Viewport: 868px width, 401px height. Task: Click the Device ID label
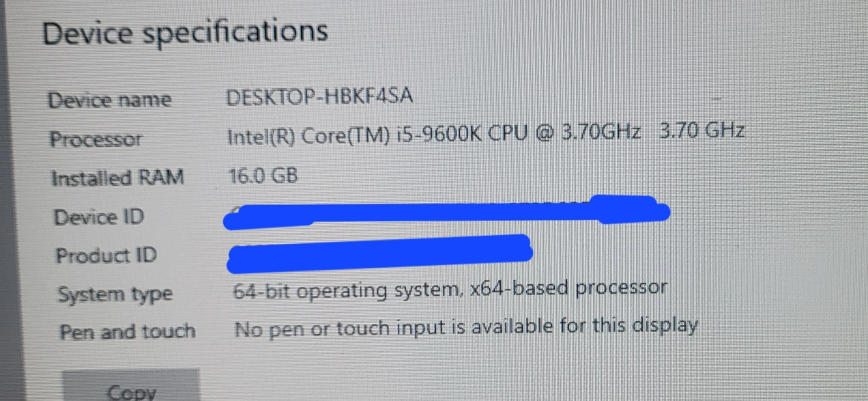tap(98, 217)
